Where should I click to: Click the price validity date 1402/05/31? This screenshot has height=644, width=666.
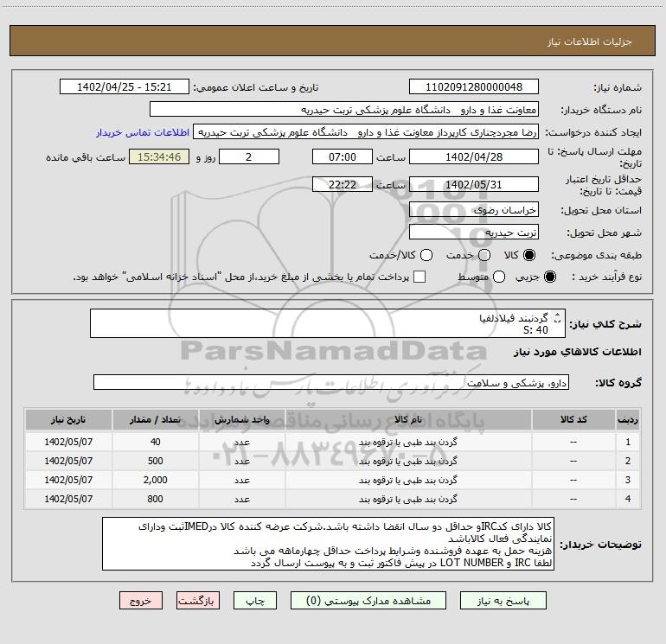point(474,185)
